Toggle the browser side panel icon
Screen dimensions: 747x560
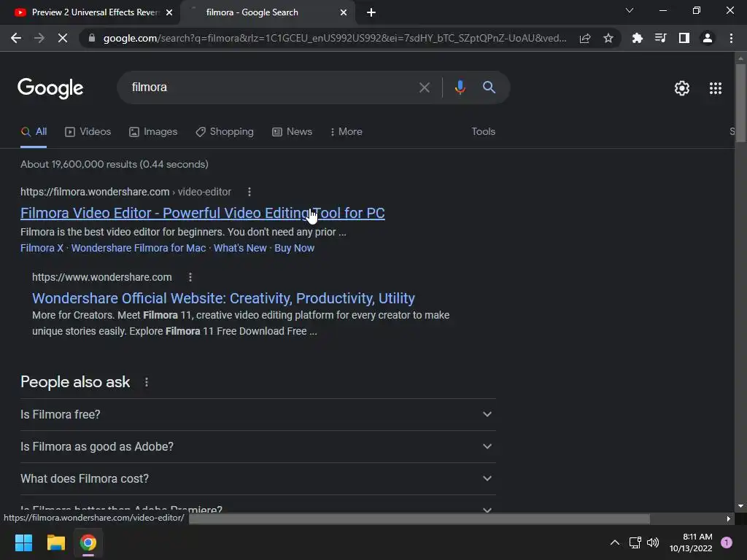click(684, 38)
